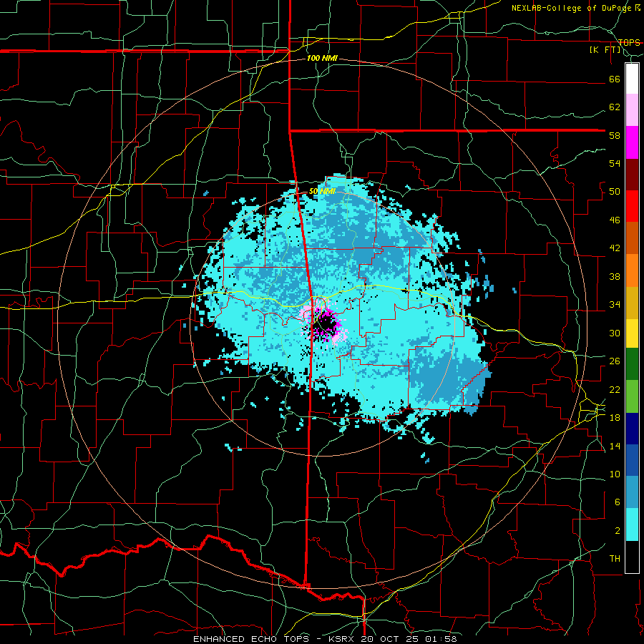
Task: Click the ENHANCED ECHO TOPS KSRX timestamp caption
Action: click(x=325, y=639)
